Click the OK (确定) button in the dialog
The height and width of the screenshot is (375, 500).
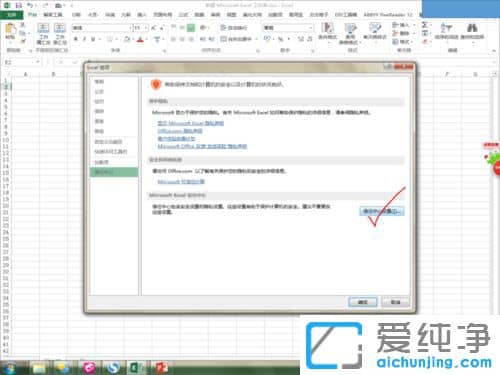362,302
